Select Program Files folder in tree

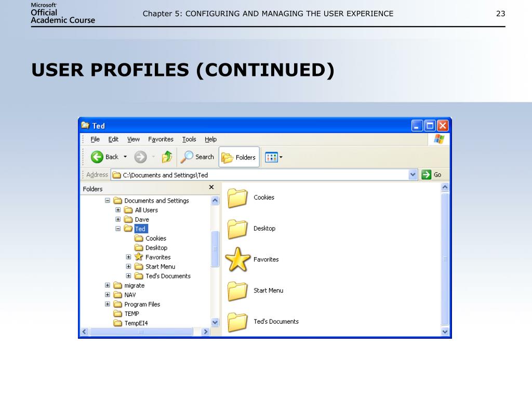pos(137,304)
